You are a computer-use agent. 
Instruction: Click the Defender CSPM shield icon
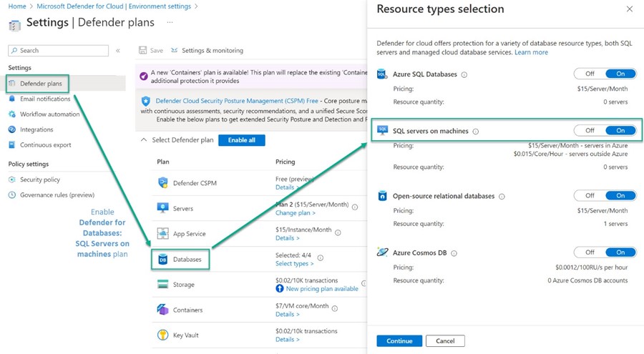[x=162, y=183]
